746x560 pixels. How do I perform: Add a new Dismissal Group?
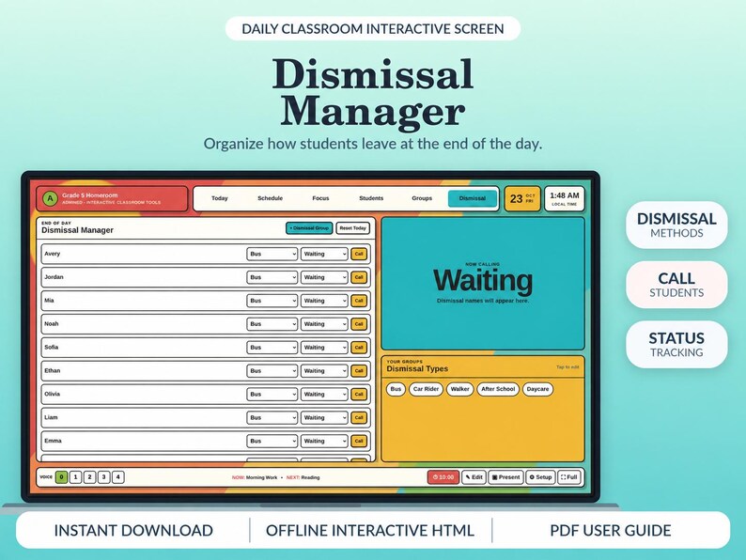[x=309, y=228]
